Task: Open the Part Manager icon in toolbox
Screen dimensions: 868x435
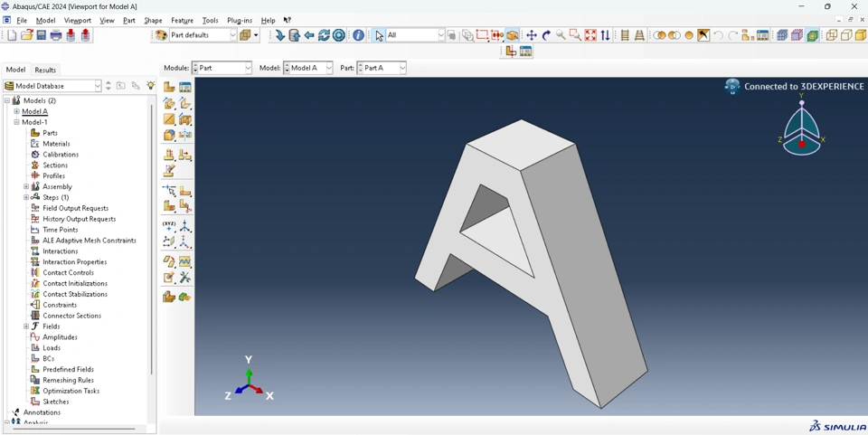Action: [x=184, y=87]
